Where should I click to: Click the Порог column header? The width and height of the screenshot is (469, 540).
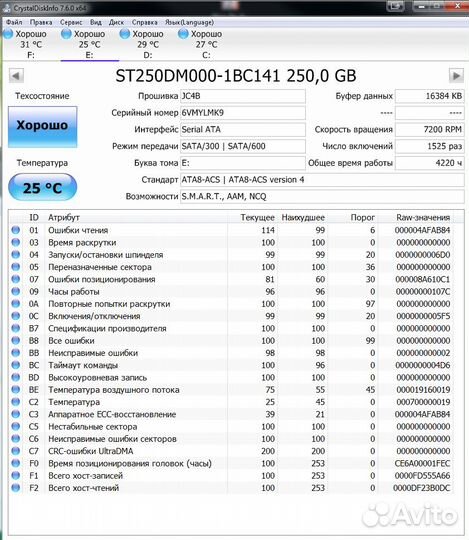tap(362, 218)
